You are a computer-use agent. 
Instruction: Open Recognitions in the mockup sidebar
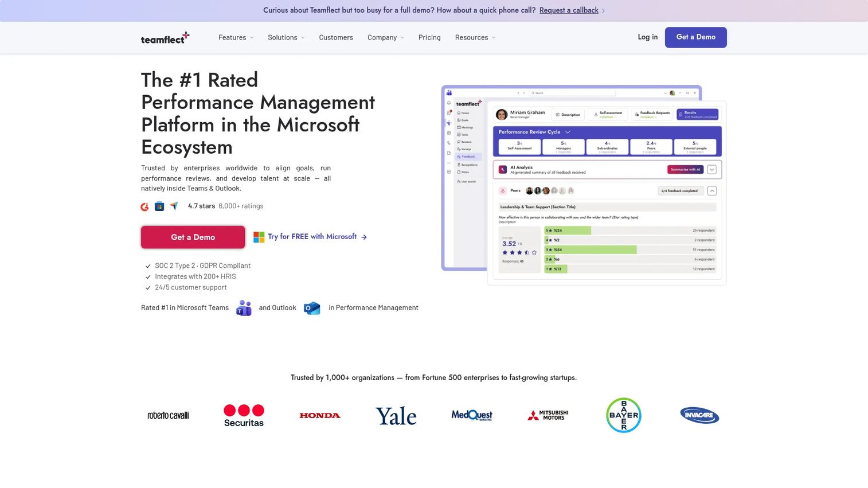point(467,165)
